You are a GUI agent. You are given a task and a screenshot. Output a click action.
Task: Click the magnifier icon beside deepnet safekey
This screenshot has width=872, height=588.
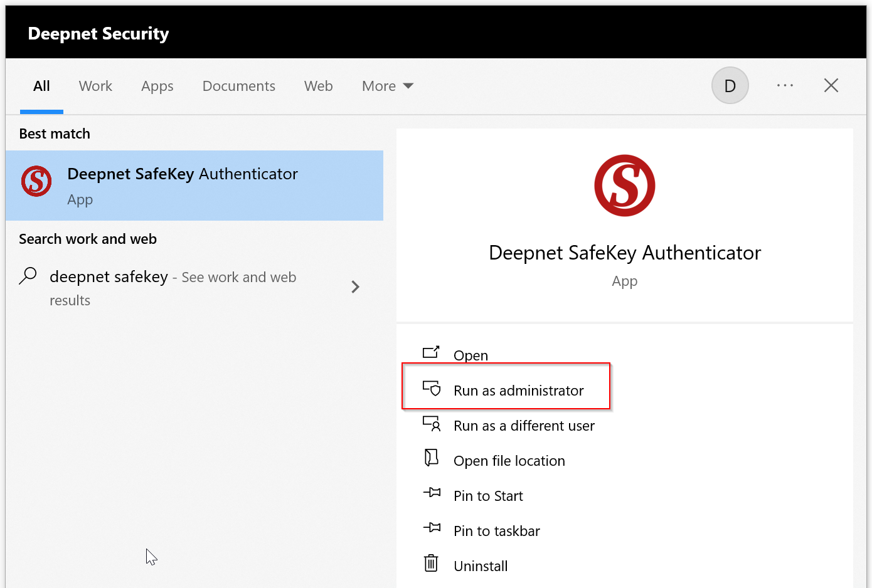pos(28,276)
